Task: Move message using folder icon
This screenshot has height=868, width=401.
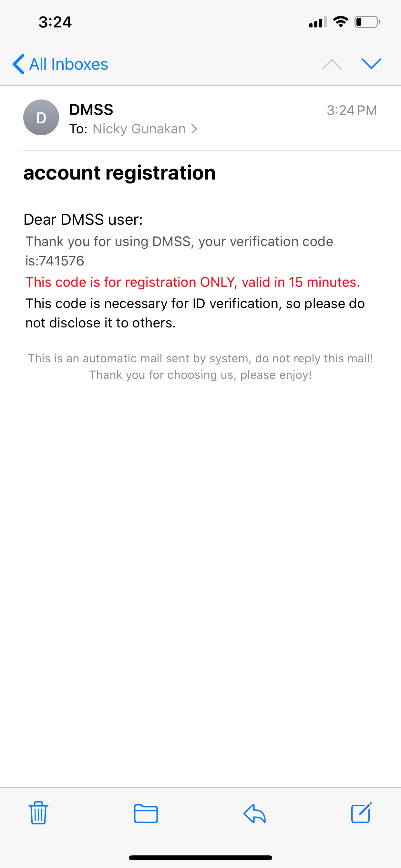Action: click(x=146, y=813)
